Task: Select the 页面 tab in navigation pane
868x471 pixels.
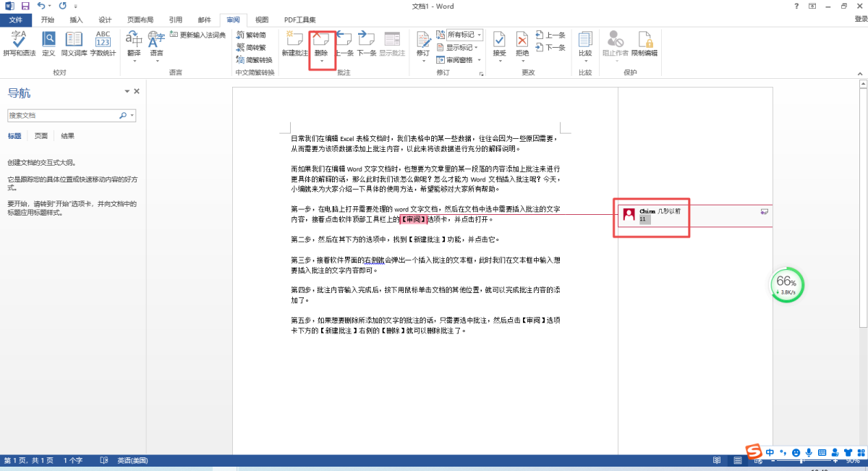Action: [x=41, y=136]
